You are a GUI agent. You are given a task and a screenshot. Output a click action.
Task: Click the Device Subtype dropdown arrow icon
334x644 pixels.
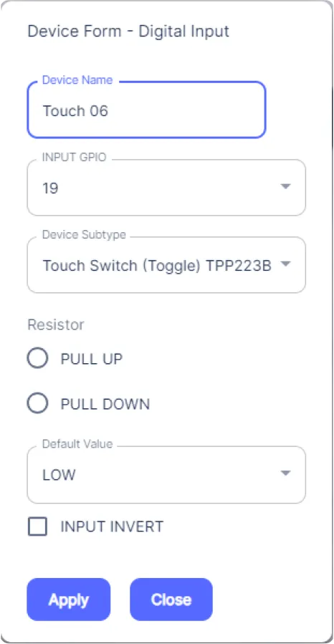pos(285,264)
